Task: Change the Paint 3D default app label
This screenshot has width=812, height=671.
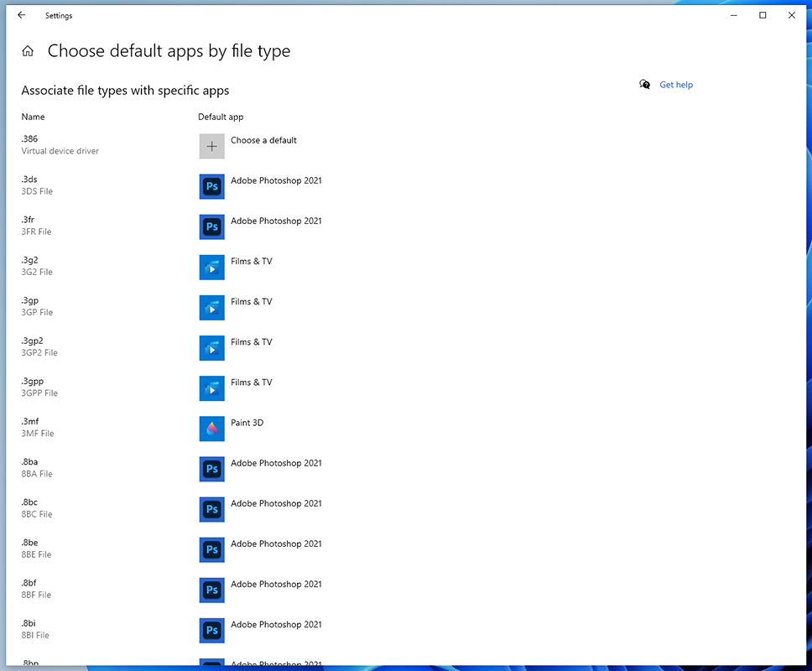Action: [247, 423]
